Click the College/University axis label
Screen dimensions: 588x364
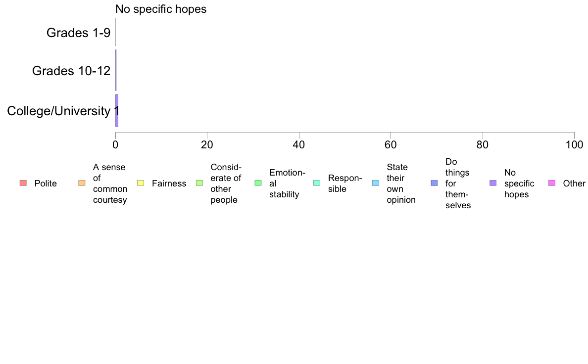58,111
